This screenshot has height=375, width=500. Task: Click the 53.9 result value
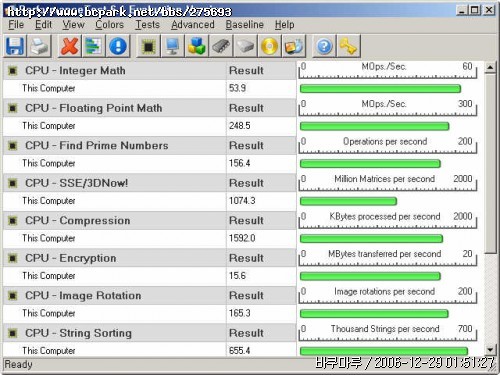tap(237, 88)
